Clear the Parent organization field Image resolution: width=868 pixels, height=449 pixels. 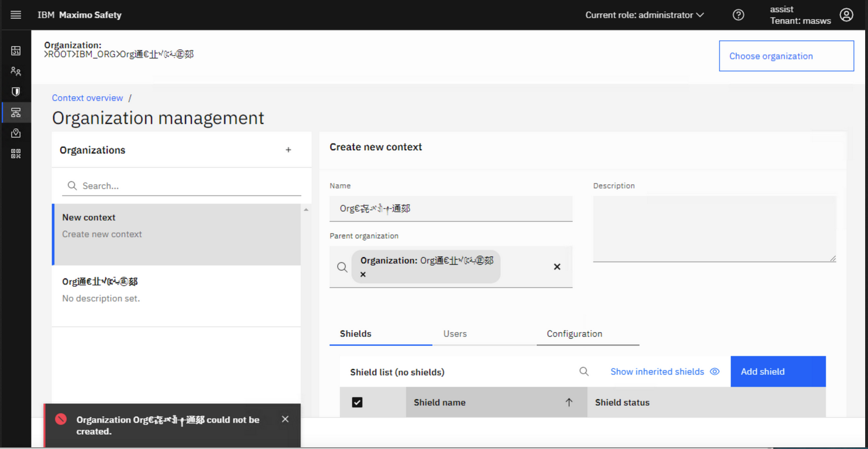(557, 266)
